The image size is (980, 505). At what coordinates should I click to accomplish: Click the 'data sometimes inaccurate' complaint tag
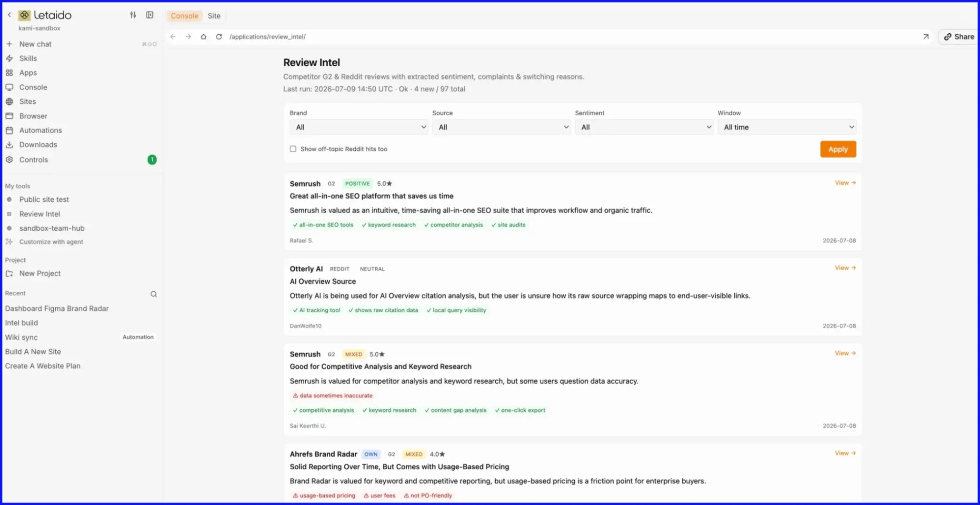(x=332, y=396)
